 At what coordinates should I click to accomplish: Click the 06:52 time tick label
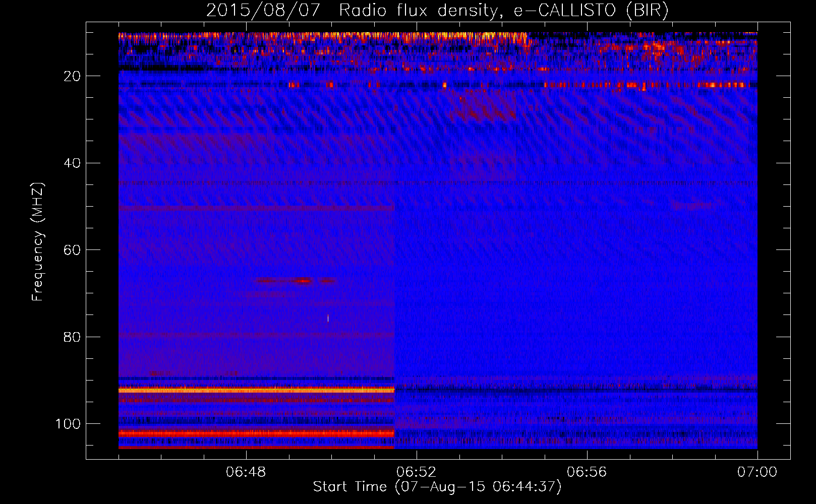(417, 472)
